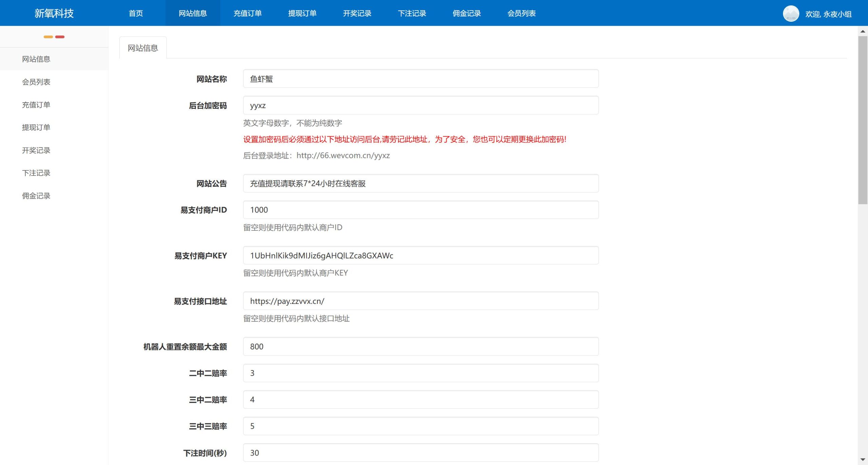The image size is (868, 465).
Task: Focus the 网站名称 input field
Action: click(x=421, y=79)
